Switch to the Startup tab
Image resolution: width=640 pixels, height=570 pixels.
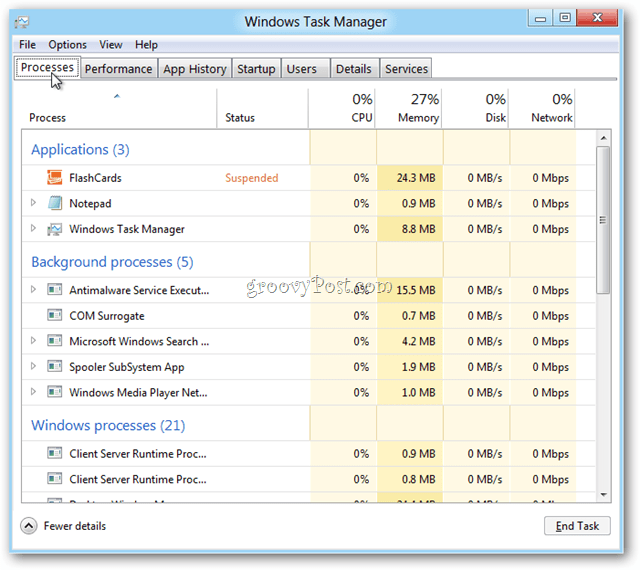pyautogui.click(x=256, y=69)
